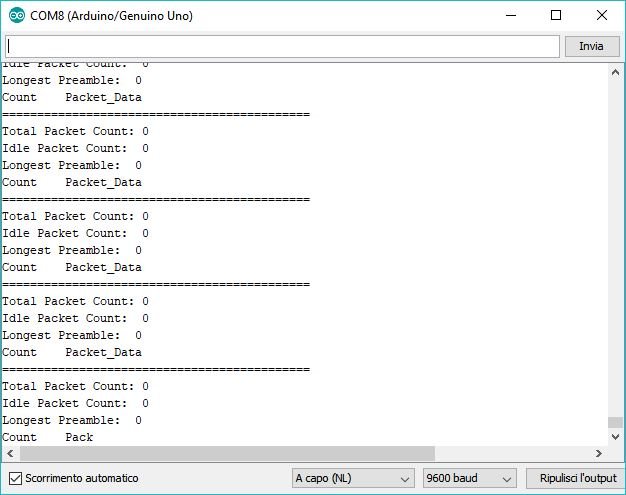Click the vertical scrollbar thumb
The width and height of the screenshot is (626, 495).
pos(615,422)
